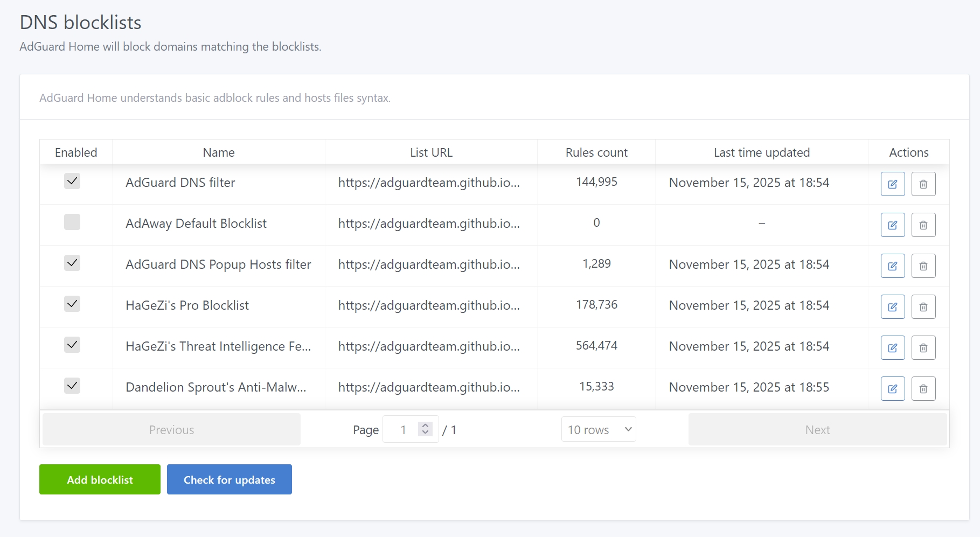Open the 10 rows page size dropdown
The width and height of the screenshot is (980, 537).
coord(598,429)
